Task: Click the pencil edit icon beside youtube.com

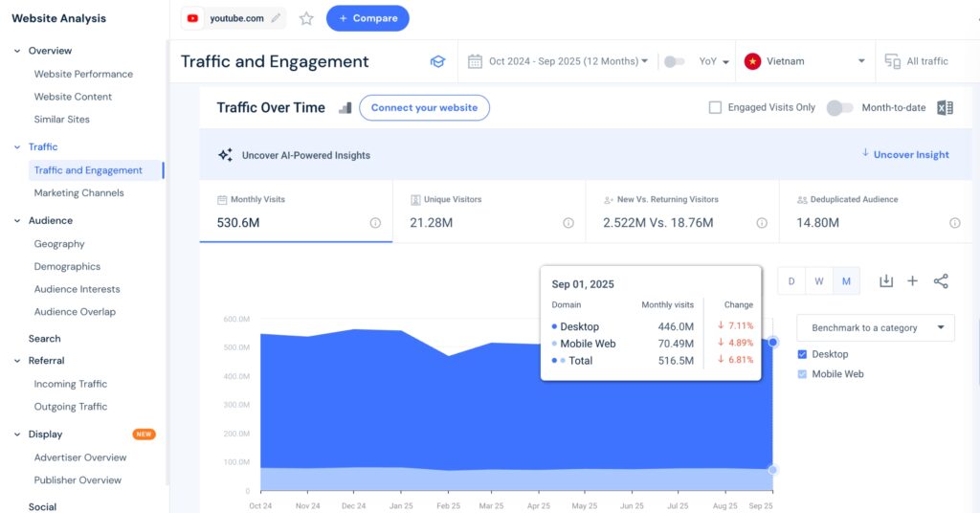Action: click(277, 18)
